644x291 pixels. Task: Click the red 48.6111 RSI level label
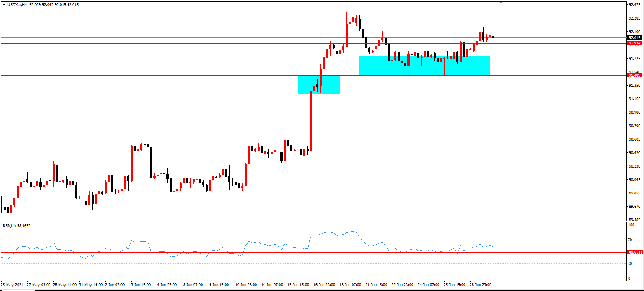[x=635, y=252]
